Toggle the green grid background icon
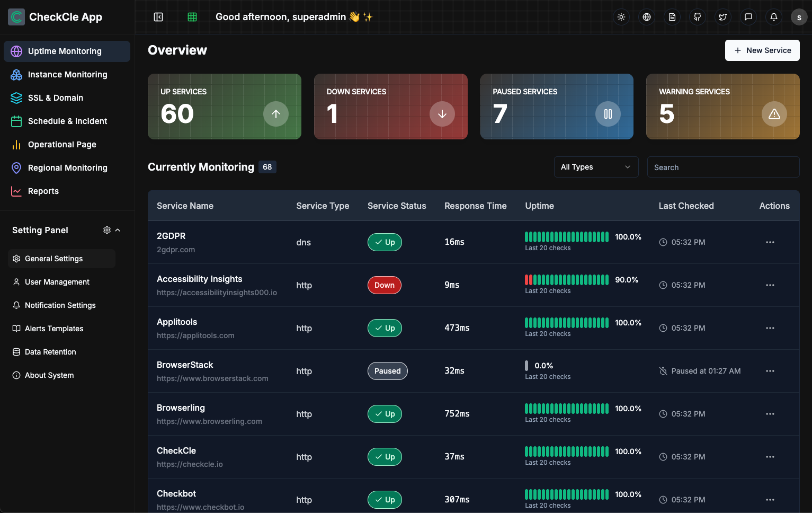 [x=192, y=17]
